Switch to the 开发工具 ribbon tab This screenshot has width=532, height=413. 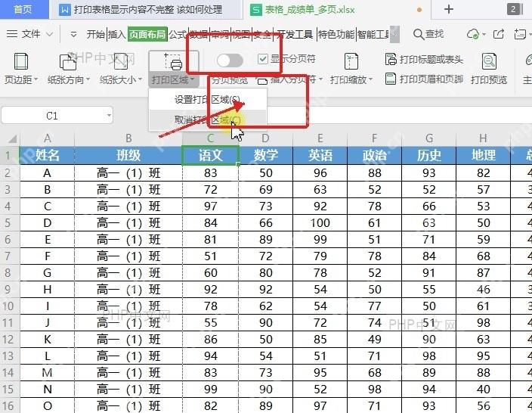pyautogui.click(x=295, y=34)
